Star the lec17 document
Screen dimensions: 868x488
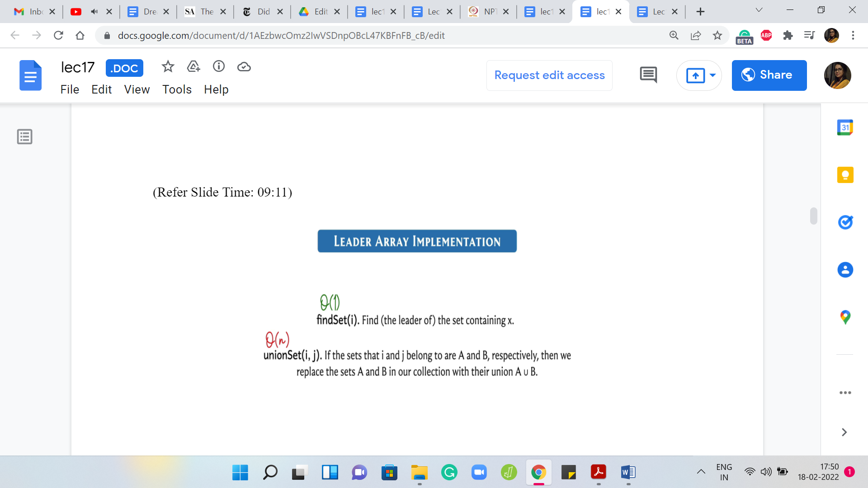[168, 67]
